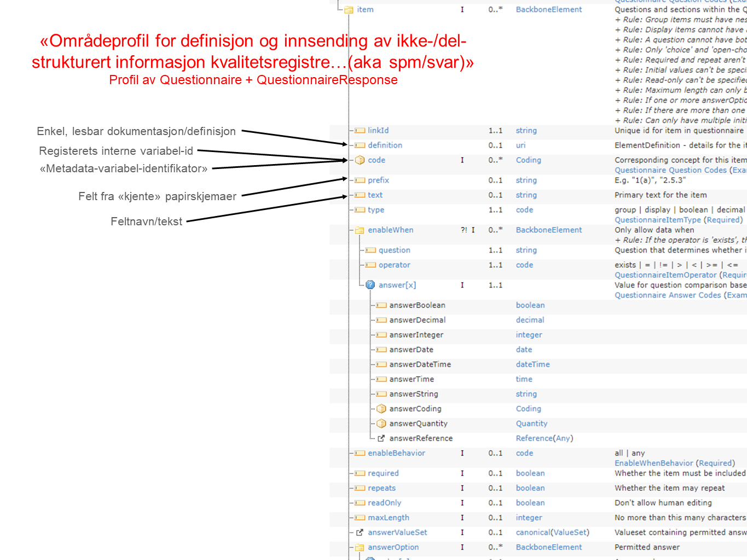Click the 0..* cardinality in item row
The width and height of the screenshot is (747, 560).
496,10
